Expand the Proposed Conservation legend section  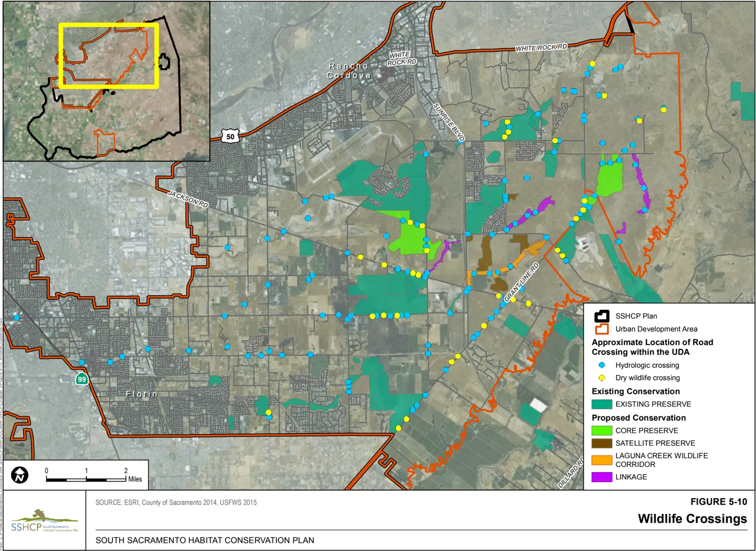click(638, 417)
